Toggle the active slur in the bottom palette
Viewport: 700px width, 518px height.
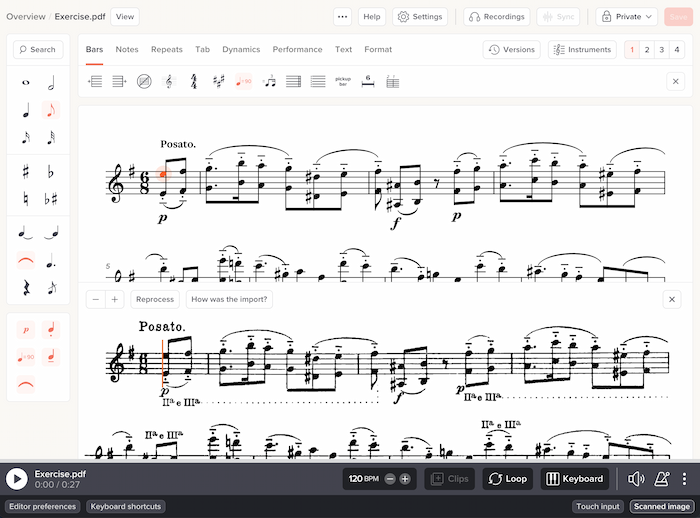click(26, 384)
